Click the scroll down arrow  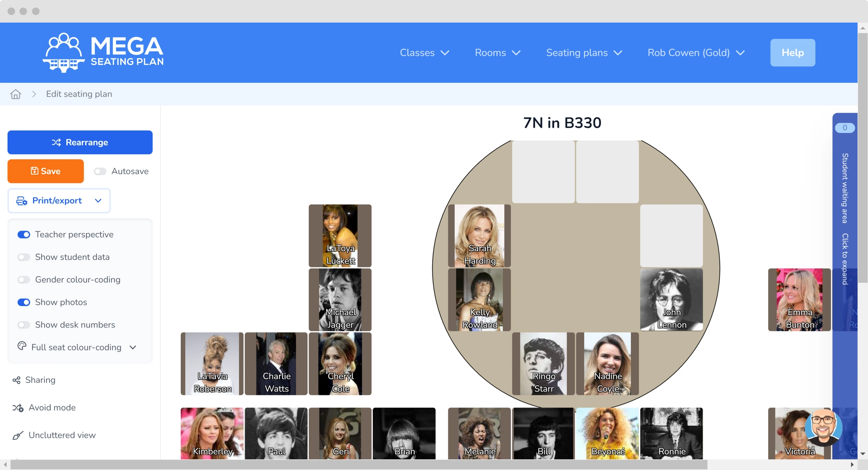tap(863, 454)
